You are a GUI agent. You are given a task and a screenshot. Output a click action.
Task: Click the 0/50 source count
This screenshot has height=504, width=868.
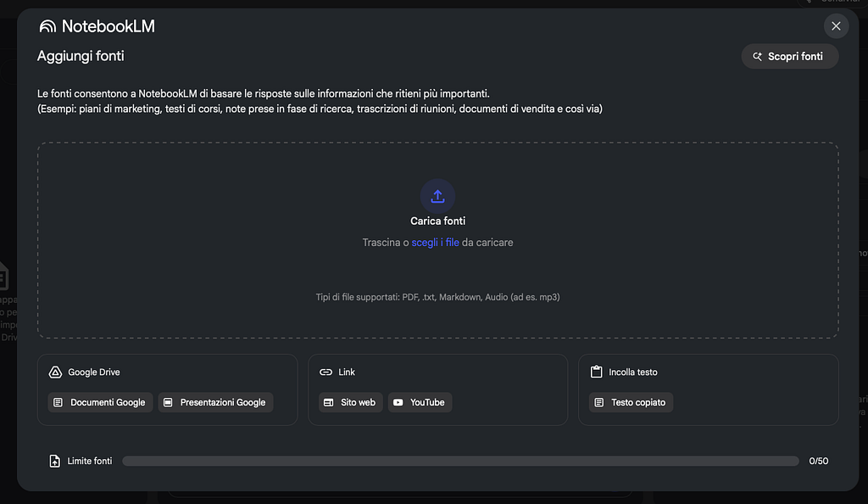818,461
